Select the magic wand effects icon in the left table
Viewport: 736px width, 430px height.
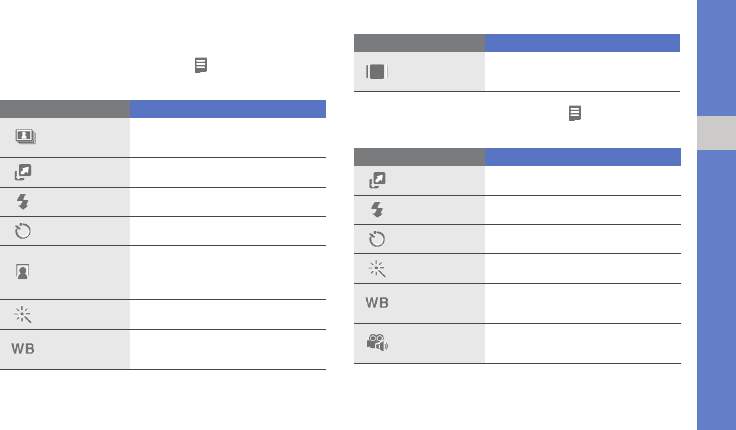23,315
